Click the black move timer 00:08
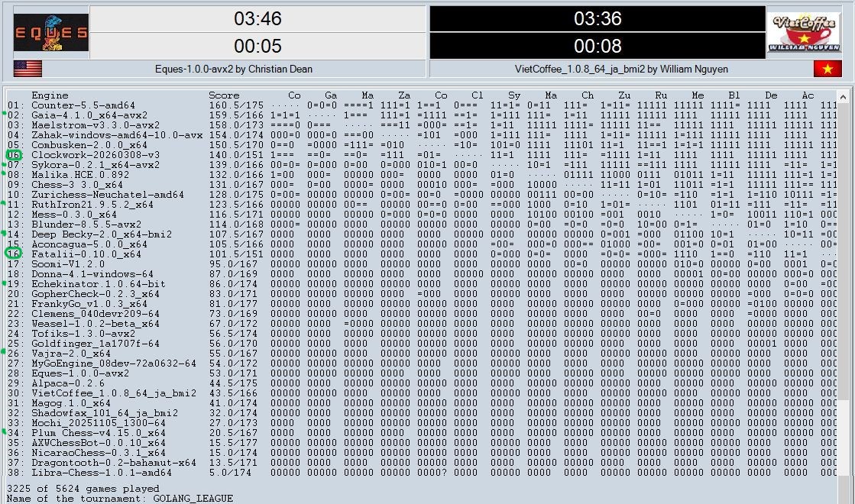The height and width of the screenshot is (504, 855). coord(598,46)
